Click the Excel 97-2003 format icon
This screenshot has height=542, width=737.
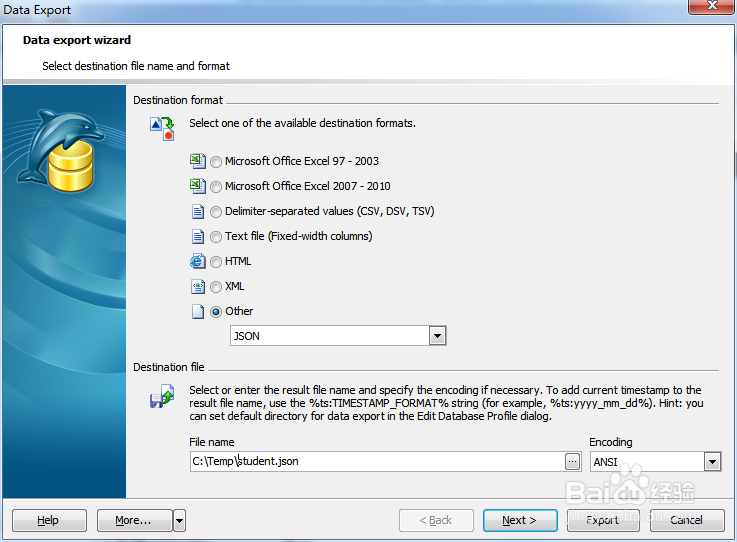point(198,161)
